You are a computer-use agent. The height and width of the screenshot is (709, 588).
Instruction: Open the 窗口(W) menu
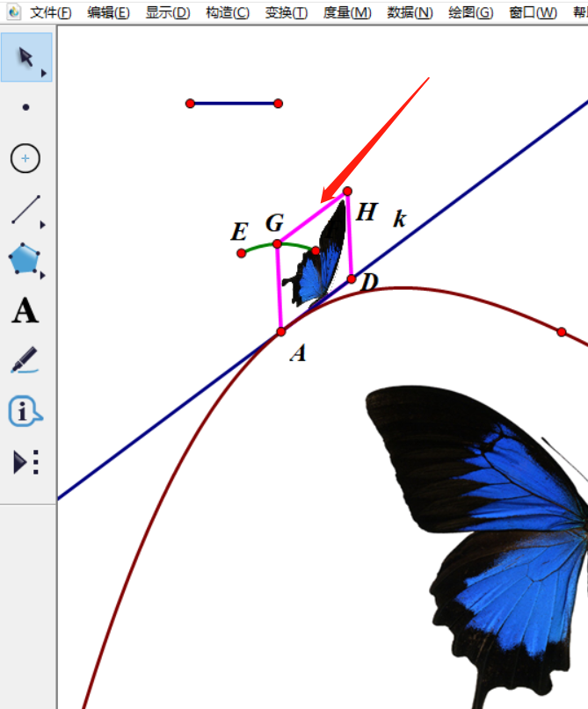click(533, 12)
